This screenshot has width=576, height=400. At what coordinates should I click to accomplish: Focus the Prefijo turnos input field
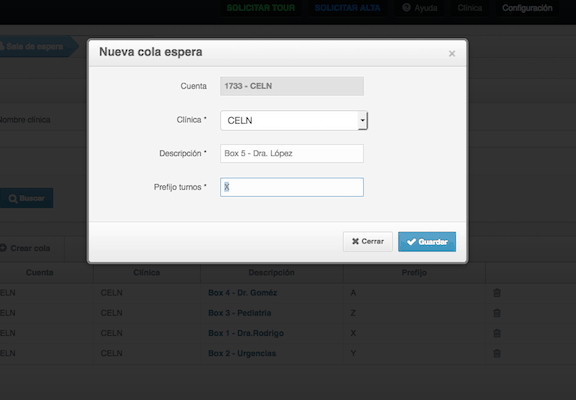(292, 187)
